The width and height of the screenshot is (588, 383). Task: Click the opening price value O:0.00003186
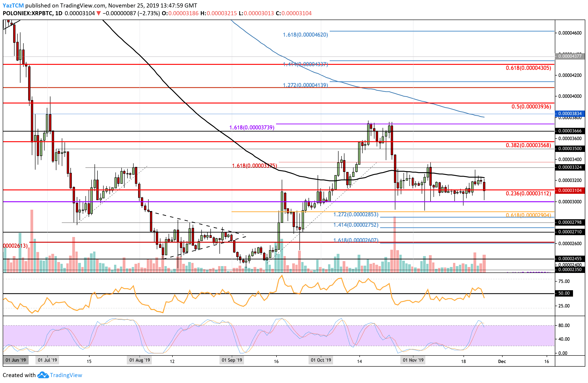click(x=180, y=13)
